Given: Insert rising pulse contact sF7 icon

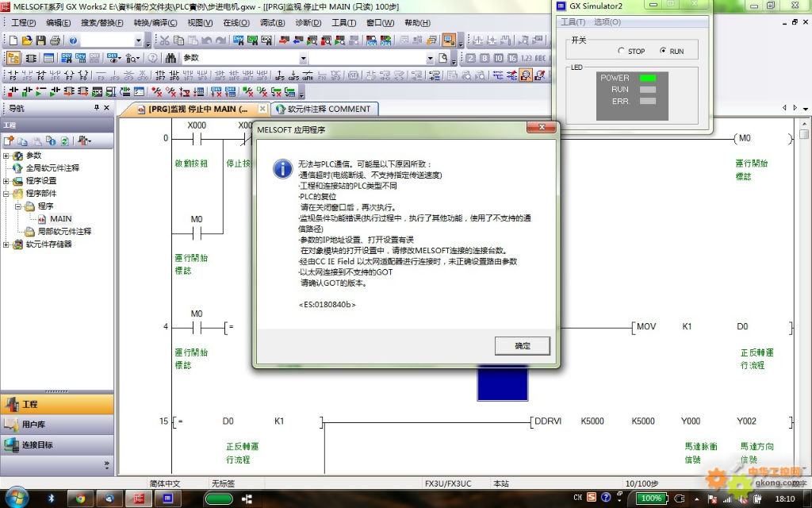Looking at the screenshot, I should 160,75.
